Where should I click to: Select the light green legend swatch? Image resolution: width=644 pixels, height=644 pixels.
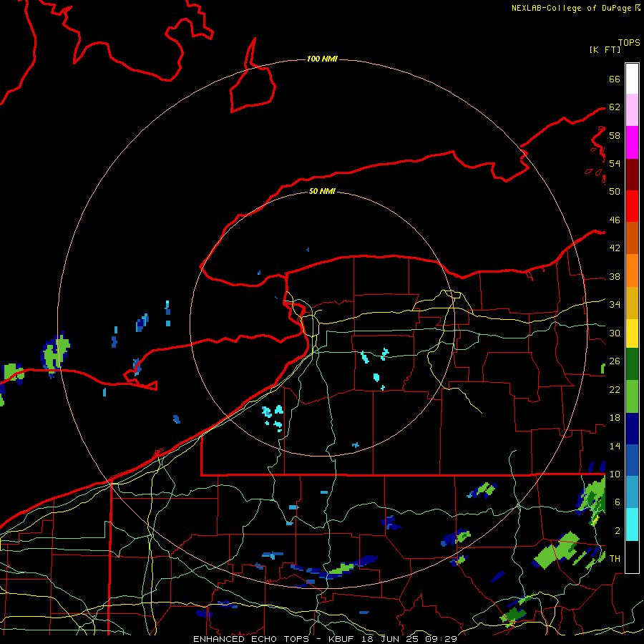632,396
